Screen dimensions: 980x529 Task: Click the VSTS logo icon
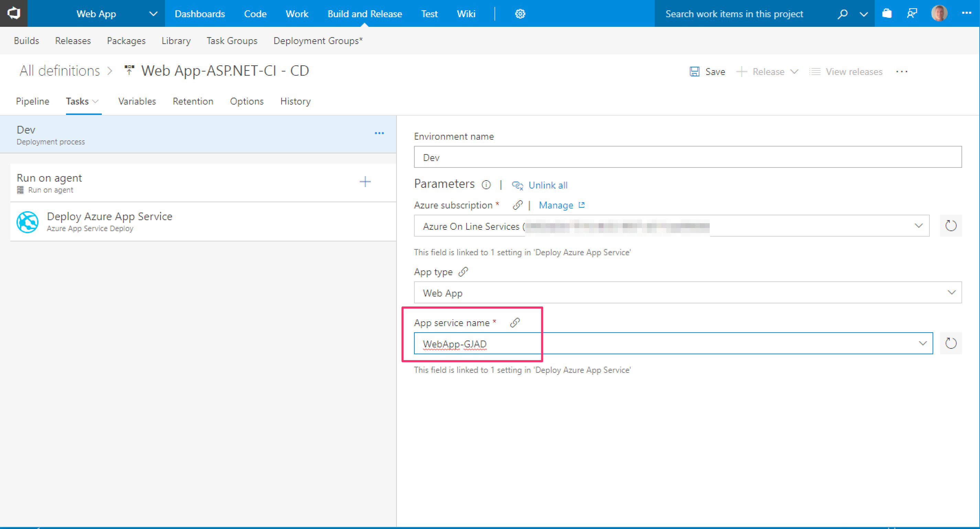click(14, 13)
